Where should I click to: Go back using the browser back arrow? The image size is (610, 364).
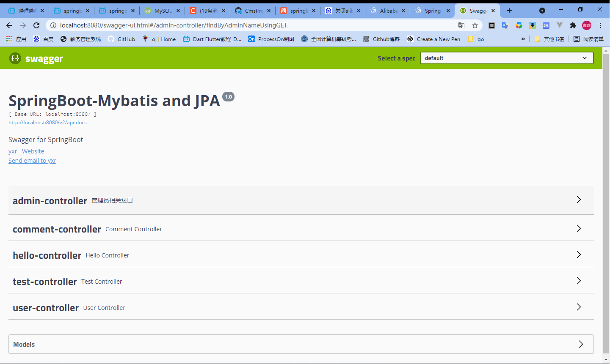coord(9,25)
